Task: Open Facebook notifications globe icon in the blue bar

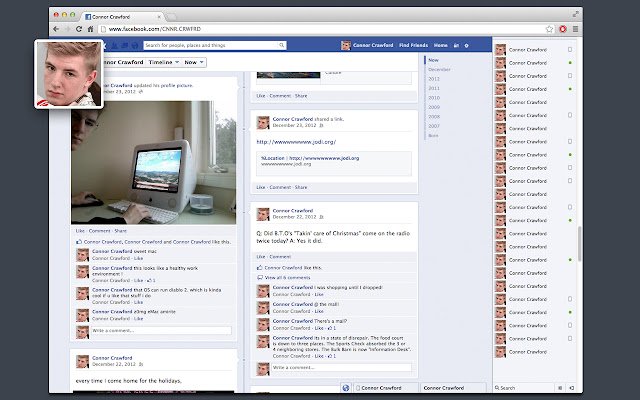Action: 135,45
